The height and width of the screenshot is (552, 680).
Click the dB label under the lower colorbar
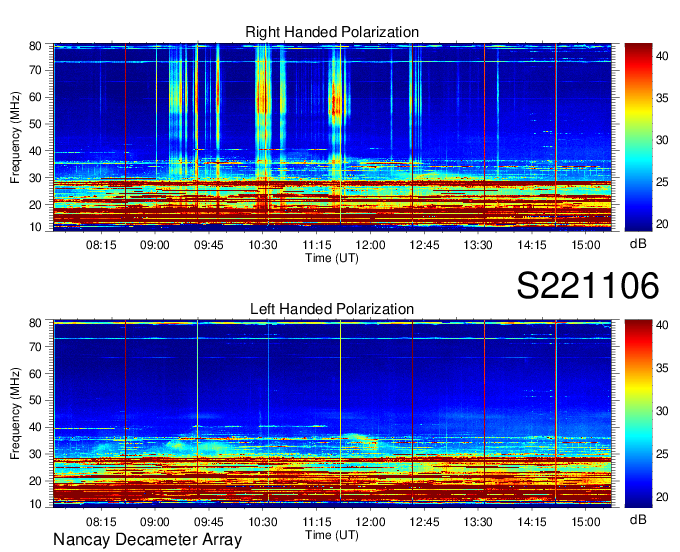coord(638,520)
